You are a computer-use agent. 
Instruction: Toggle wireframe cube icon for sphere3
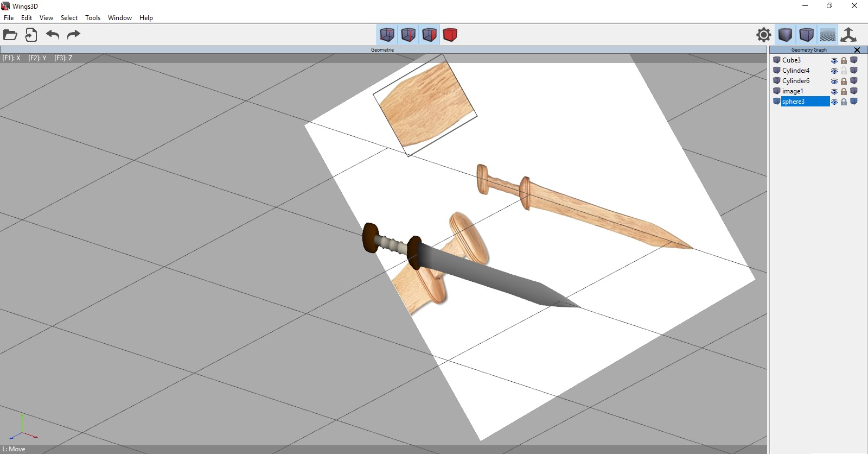854,102
